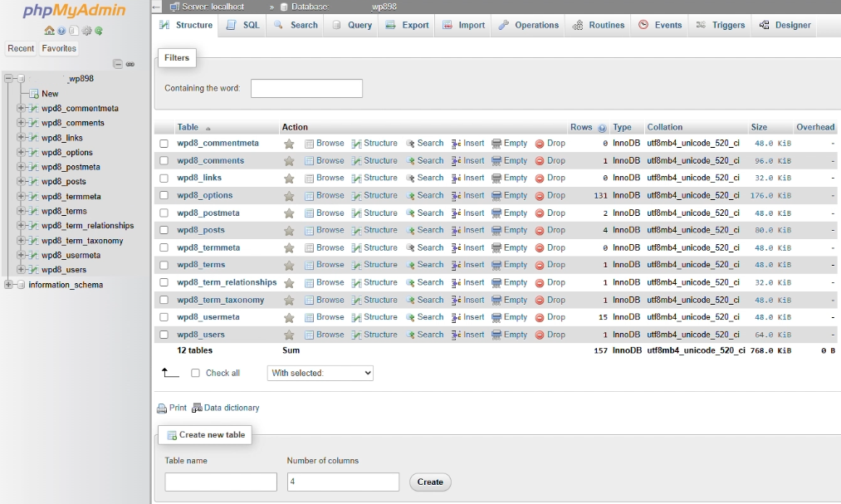Click the Containing the word filter field

click(x=306, y=88)
